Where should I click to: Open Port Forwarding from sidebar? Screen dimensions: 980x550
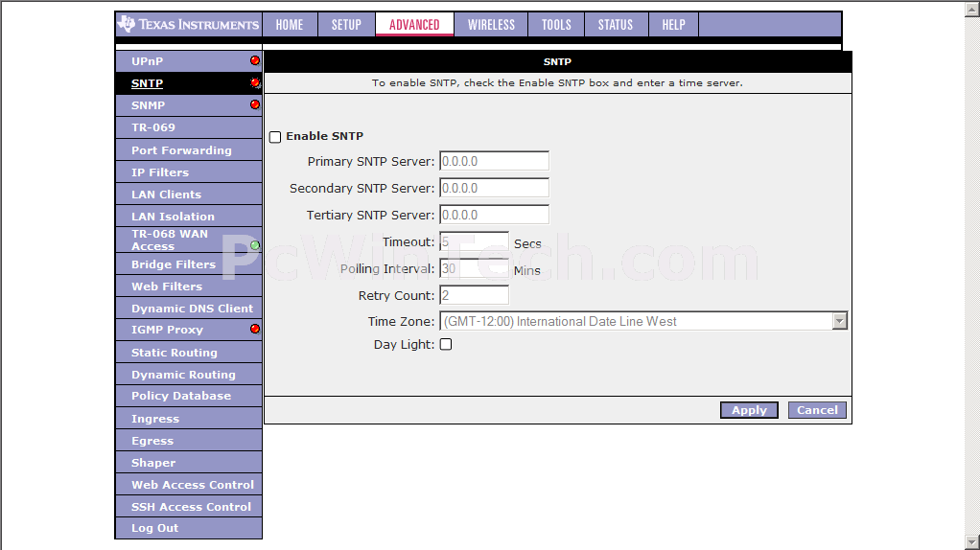point(181,150)
